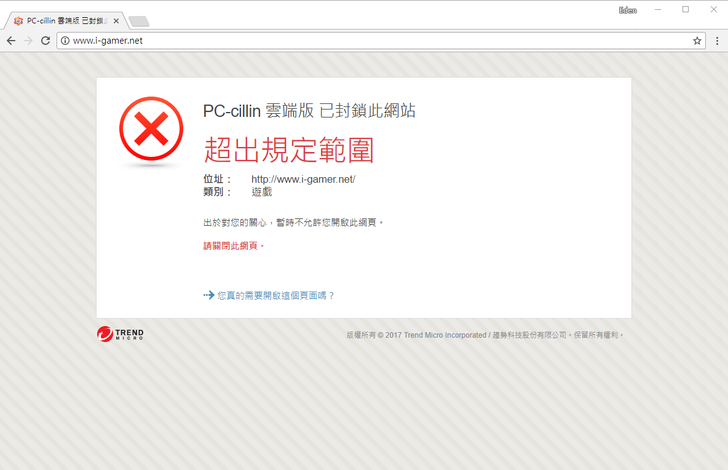The height and width of the screenshot is (470, 728).
Task: Click the 請關閉此網頁 red text
Action: [x=234, y=246]
